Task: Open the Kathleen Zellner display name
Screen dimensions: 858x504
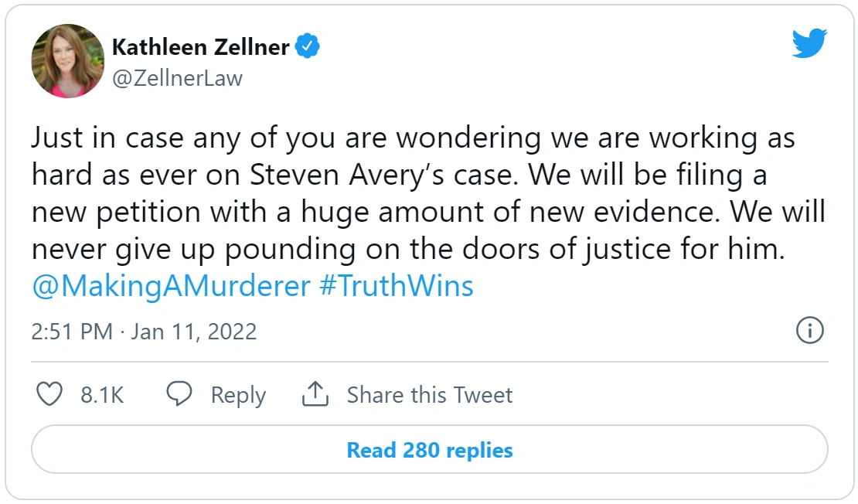Action: 201,47
